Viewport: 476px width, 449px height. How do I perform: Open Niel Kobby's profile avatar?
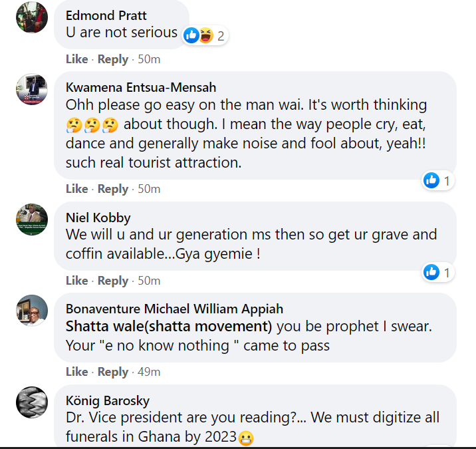tap(31, 220)
